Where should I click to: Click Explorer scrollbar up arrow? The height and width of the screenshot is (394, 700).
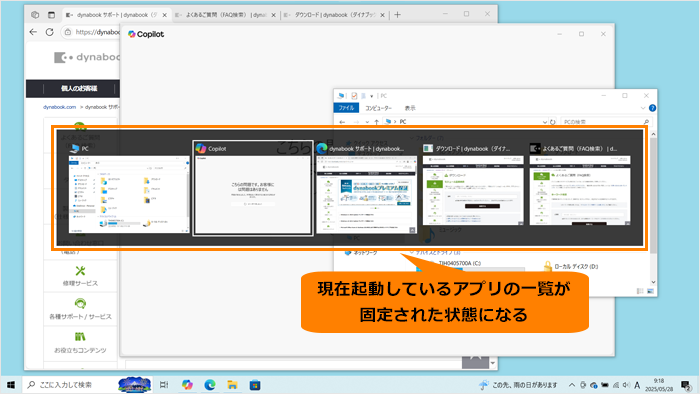click(x=653, y=134)
